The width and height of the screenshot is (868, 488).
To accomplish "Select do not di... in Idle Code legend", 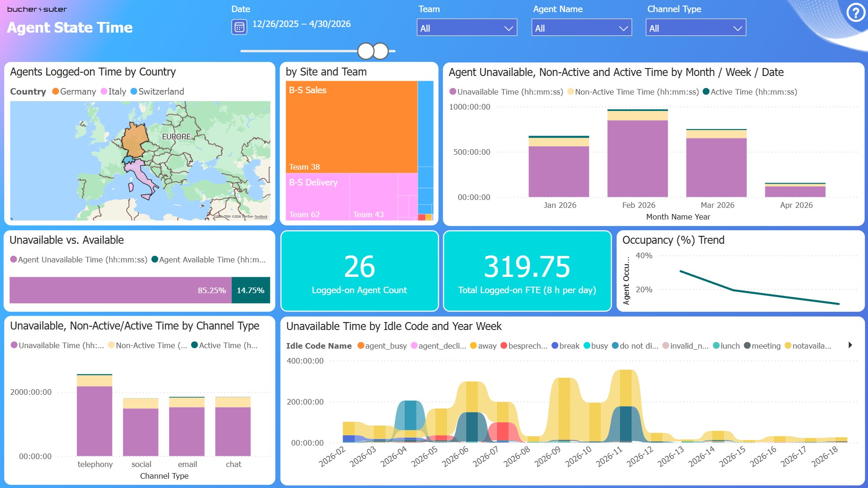I will pyautogui.click(x=635, y=346).
